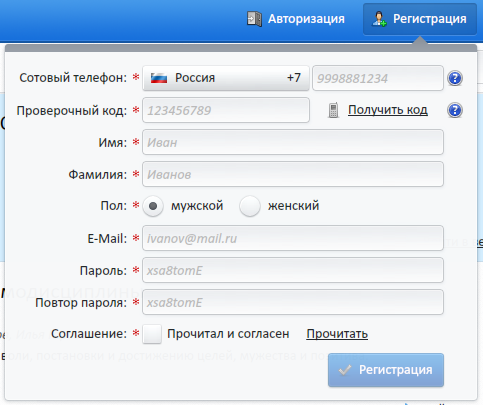This screenshot has height=405, width=483.
Task: Click the bottom Регистрация submit button
Action: pos(386,370)
